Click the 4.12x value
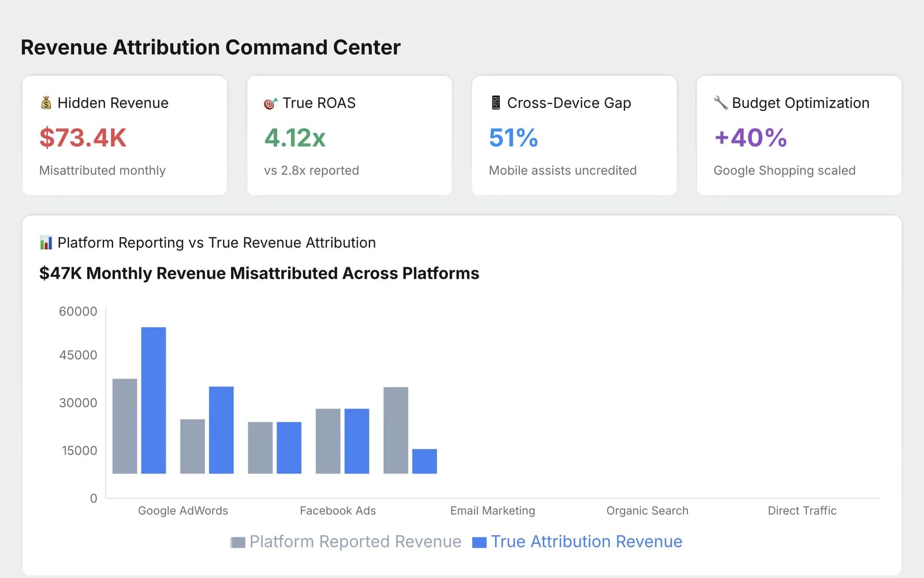Image resolution: width=924 pixels, height=578 pixels. (x=295, y=138)
